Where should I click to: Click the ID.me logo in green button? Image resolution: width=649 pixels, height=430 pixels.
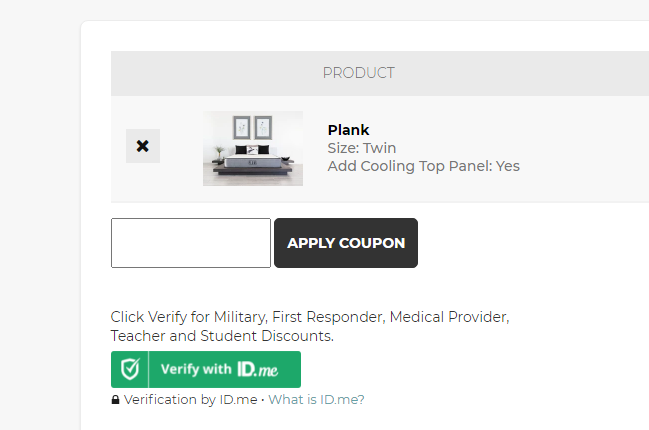click(257, 369)
